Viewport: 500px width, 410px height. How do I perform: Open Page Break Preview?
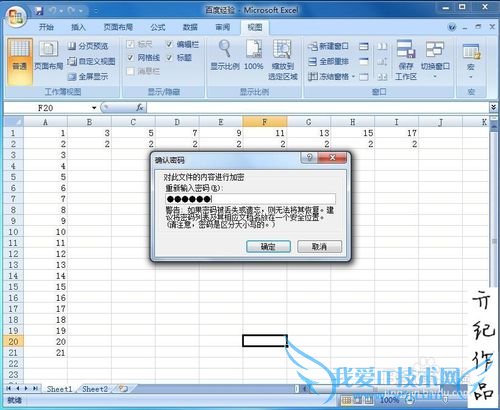click(88, 46)
